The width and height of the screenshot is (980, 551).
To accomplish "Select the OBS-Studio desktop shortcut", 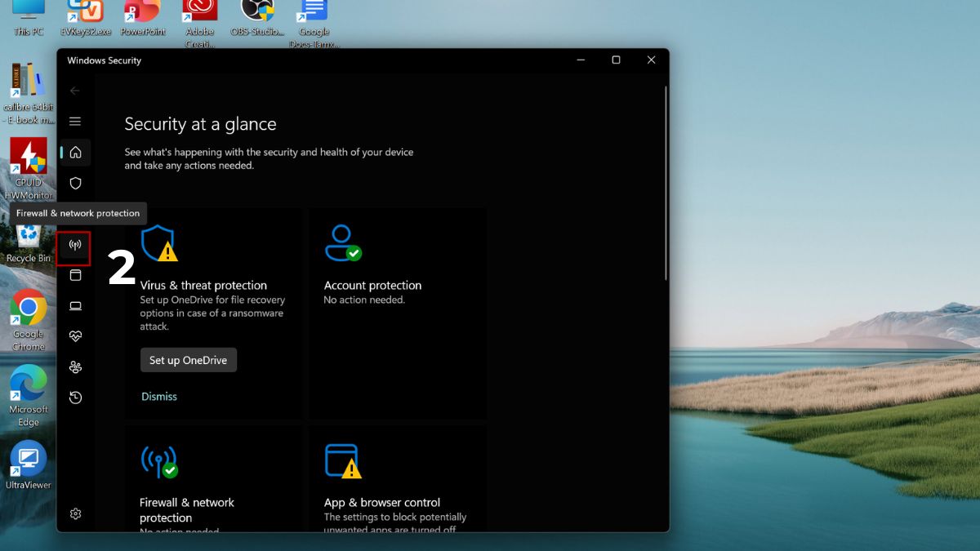I will pos(257,19).
